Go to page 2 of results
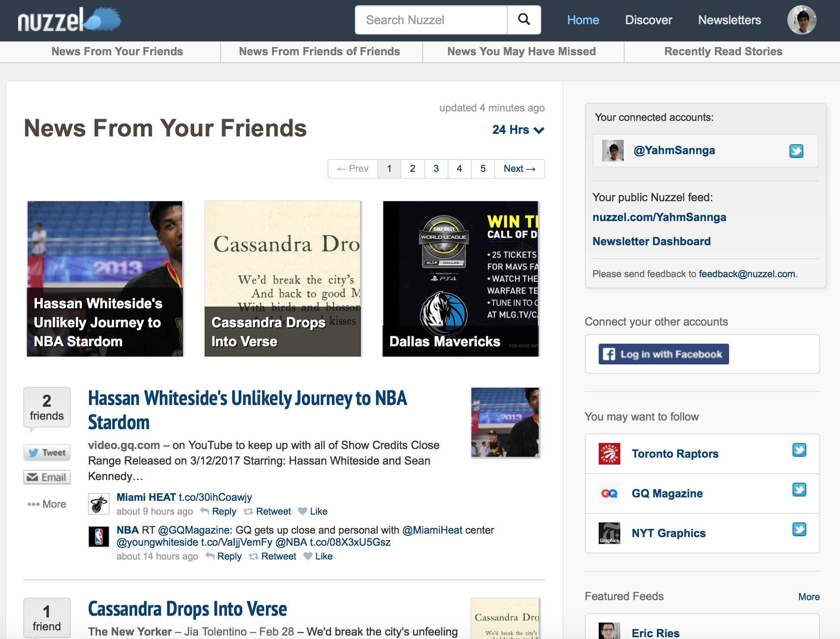This screenshot has height=639, width=840. click(413, 169)
